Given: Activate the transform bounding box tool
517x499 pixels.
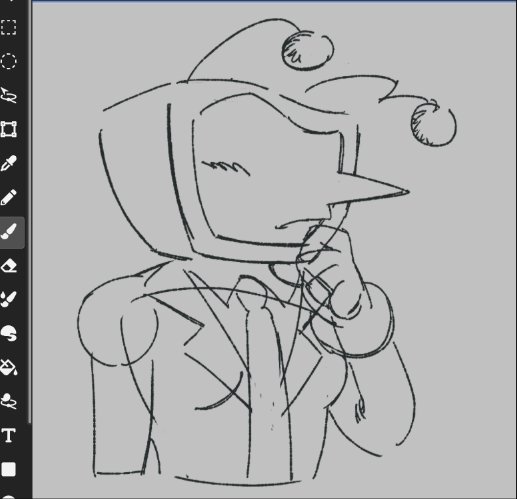Looking at the screenshot, I should point(9,129).
